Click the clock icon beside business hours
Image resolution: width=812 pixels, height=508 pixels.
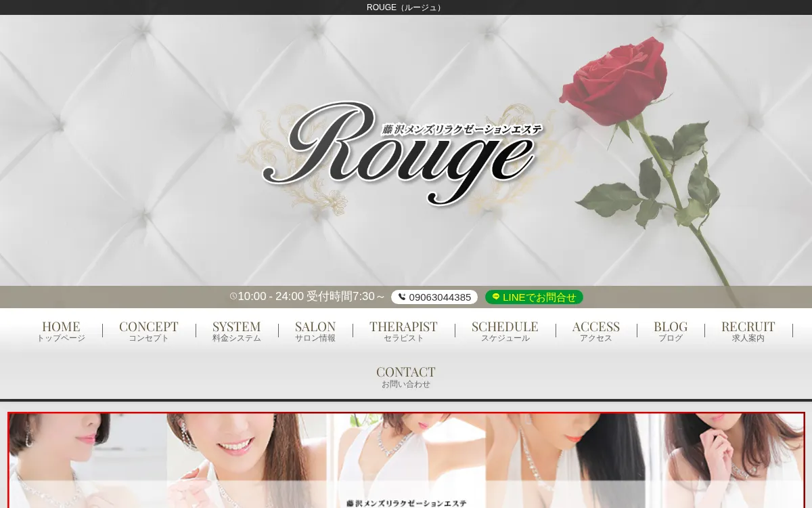tap(233, 297)
